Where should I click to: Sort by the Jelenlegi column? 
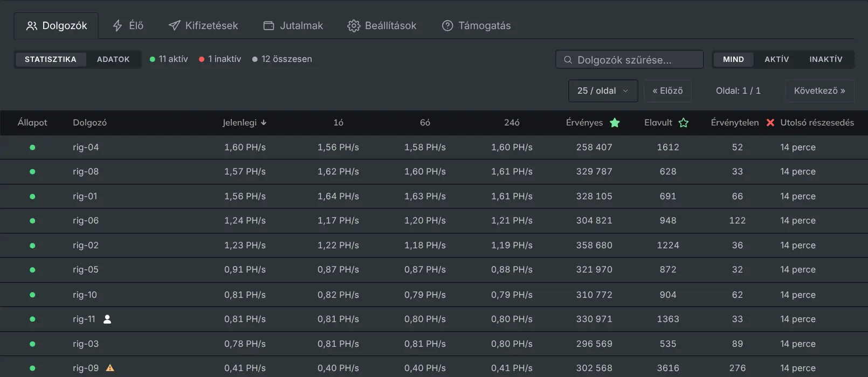tap(245, 123)
